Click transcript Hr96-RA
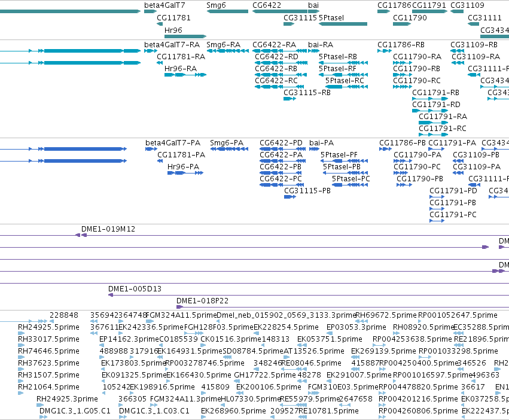509x420 pixels. 181,69
